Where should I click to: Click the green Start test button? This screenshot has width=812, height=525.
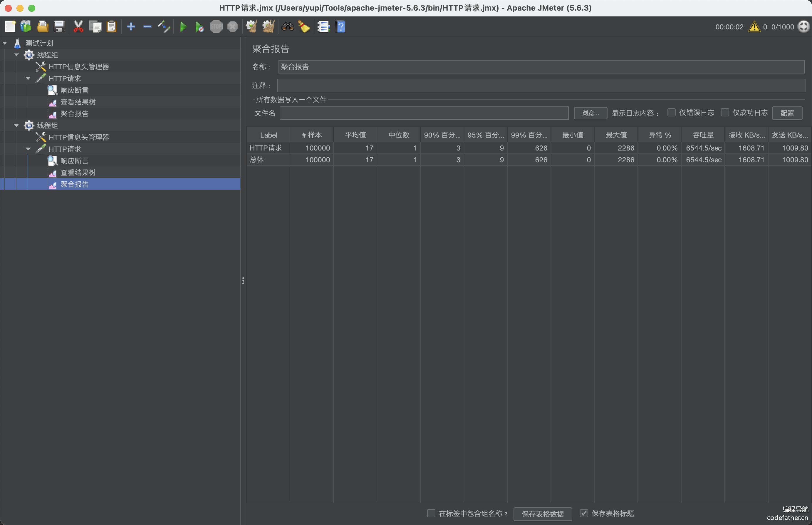click(183, 26)
